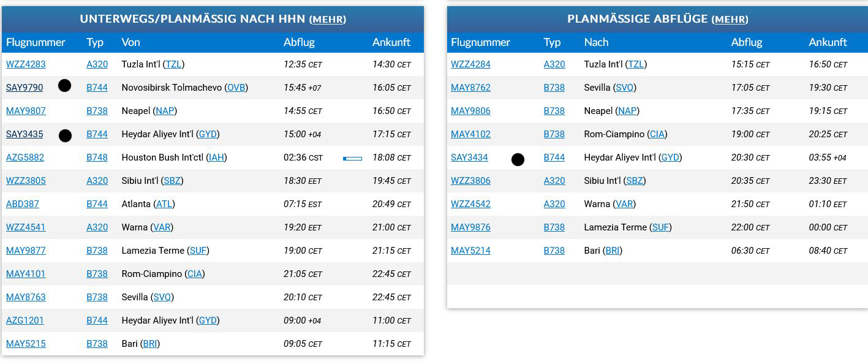Open MEHR link in arrivals header
868x364 pixels.
pos(328,20)
